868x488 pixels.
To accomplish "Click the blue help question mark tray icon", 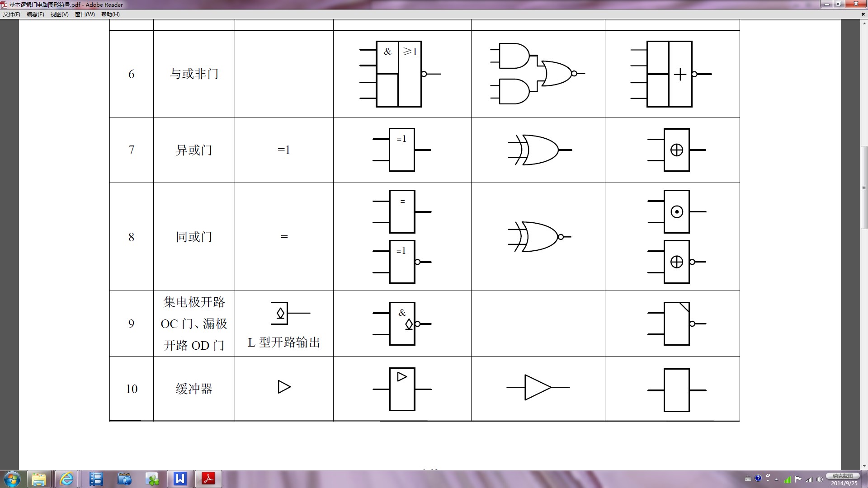I will [x=758, y=479].
